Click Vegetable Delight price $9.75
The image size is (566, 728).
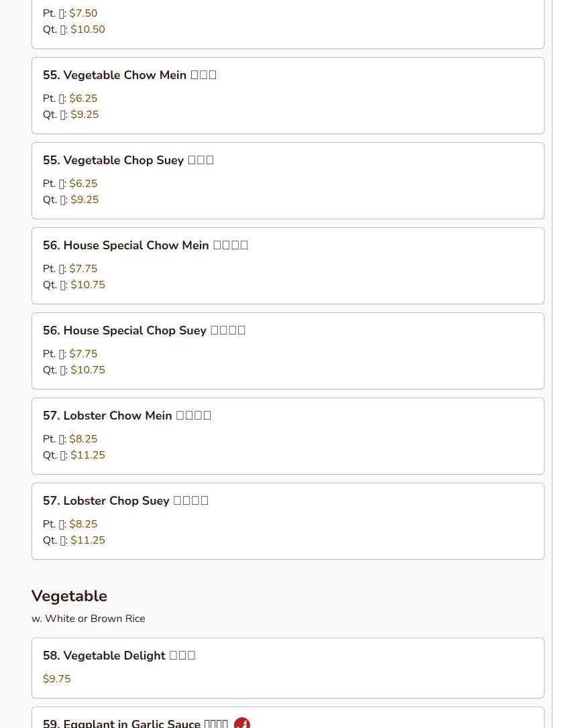pyautogui.click(x=56, y=679)
